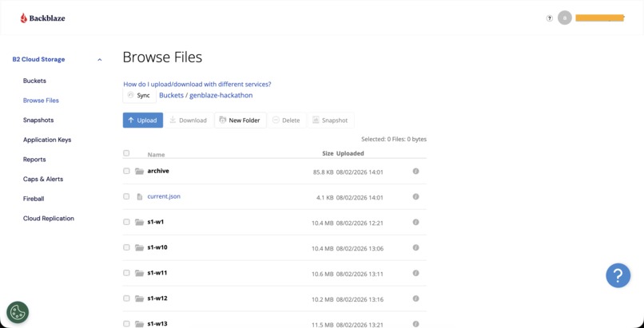Open Caps & Alerts in the sidebar
The height and width of the screenshot is (328, 644).
pyautogui.click(x=43, y=180)
